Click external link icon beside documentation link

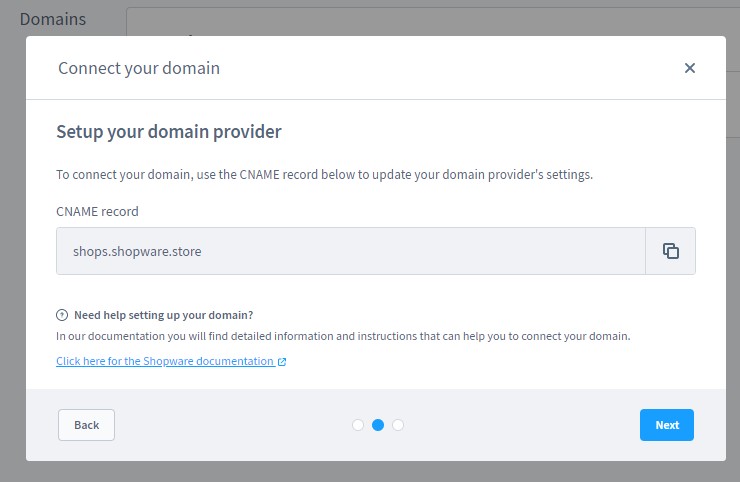tap(282, 362)
